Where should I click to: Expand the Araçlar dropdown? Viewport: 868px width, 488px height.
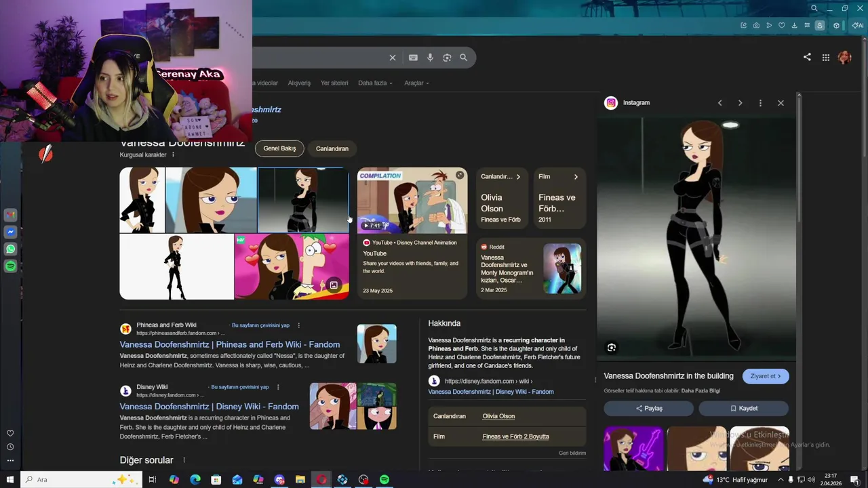[416, 83]
